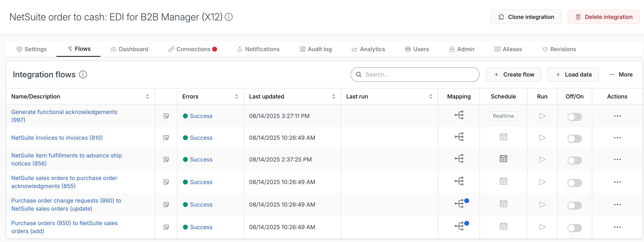Open the Admin tab
The height and width of the screenshot is (242, 644).
pyautogui.click(x=462, y=49)
